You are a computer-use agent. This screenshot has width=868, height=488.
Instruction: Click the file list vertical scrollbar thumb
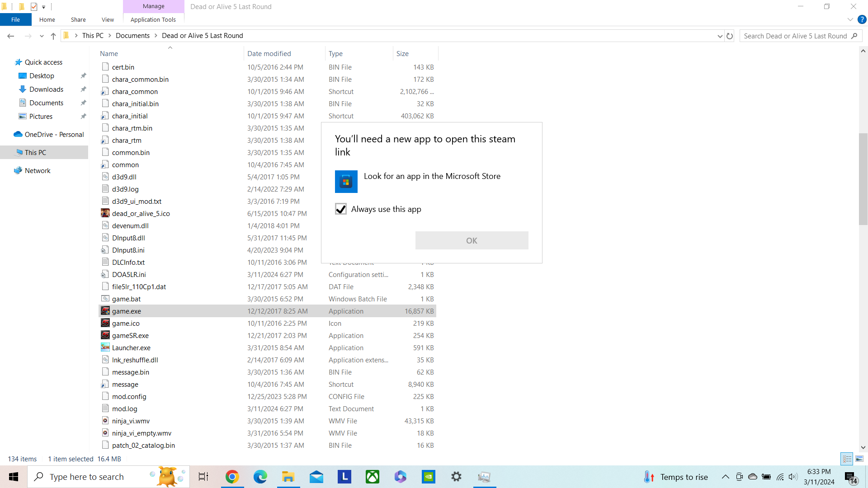click(x=863, y=179)
